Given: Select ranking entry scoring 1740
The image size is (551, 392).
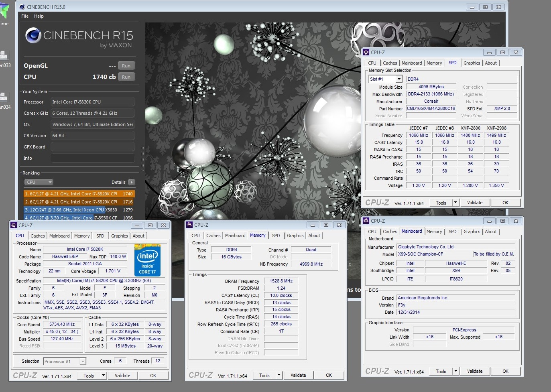Looking at the screenshot, I should pyautogui.click(x=79, y=194).
